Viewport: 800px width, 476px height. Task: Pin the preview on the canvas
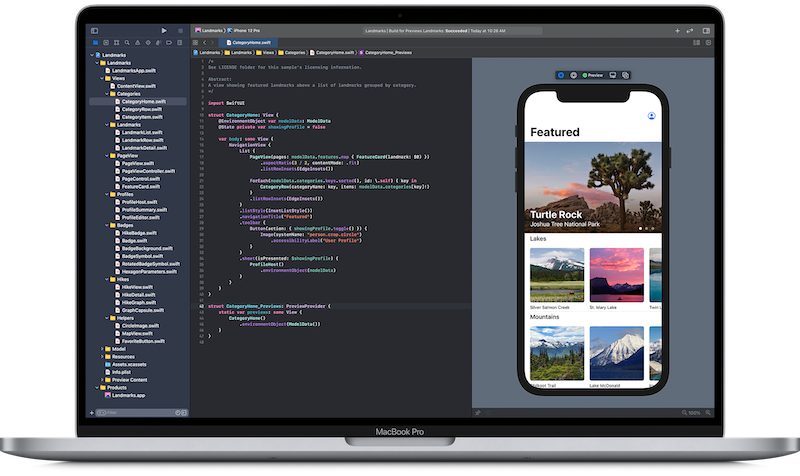click(478, 413)
